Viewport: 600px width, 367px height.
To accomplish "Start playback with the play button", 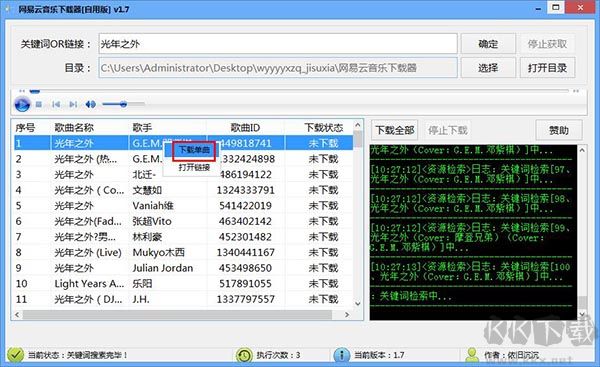I will pyautogui.click(x=22, y=104).
